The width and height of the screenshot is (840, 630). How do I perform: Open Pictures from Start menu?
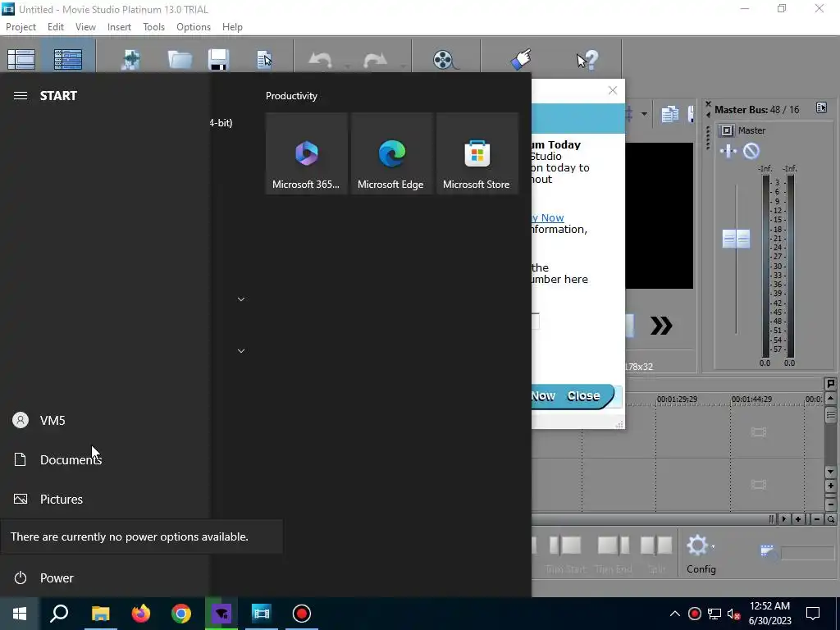(104, 499)
